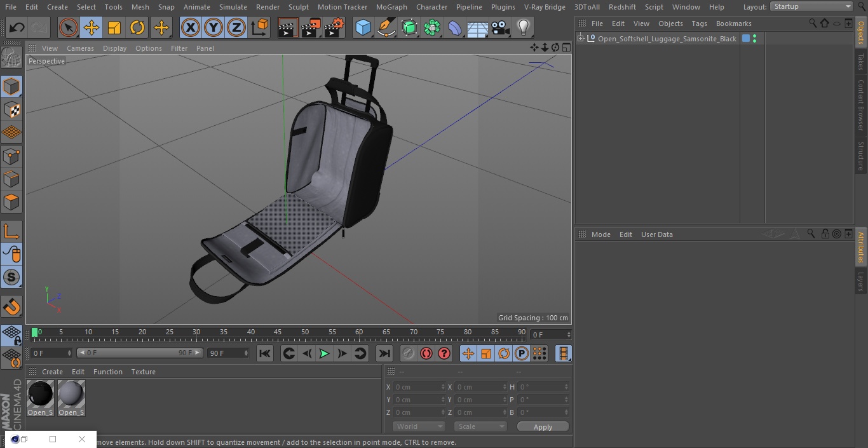868x448 pixels.
Task: Play the animation forwards
Action: [324, 353]
